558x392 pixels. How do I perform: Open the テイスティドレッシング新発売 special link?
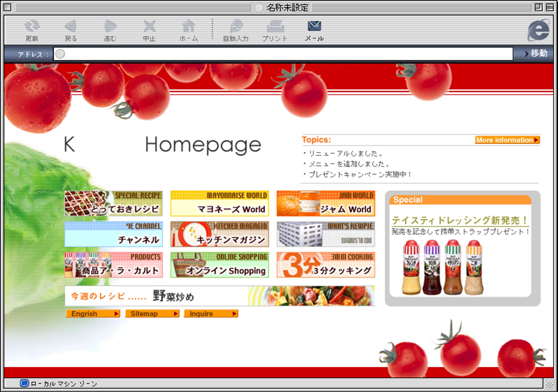(460, 220)
